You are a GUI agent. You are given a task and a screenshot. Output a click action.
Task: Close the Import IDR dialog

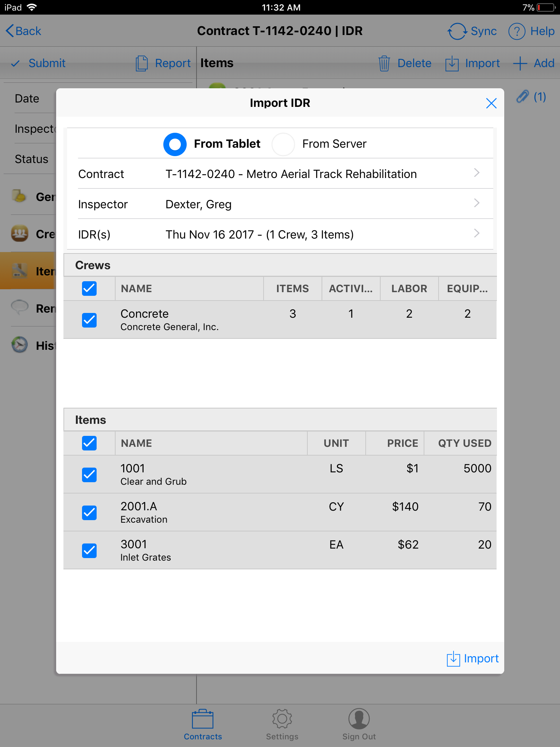pos(491,104)
